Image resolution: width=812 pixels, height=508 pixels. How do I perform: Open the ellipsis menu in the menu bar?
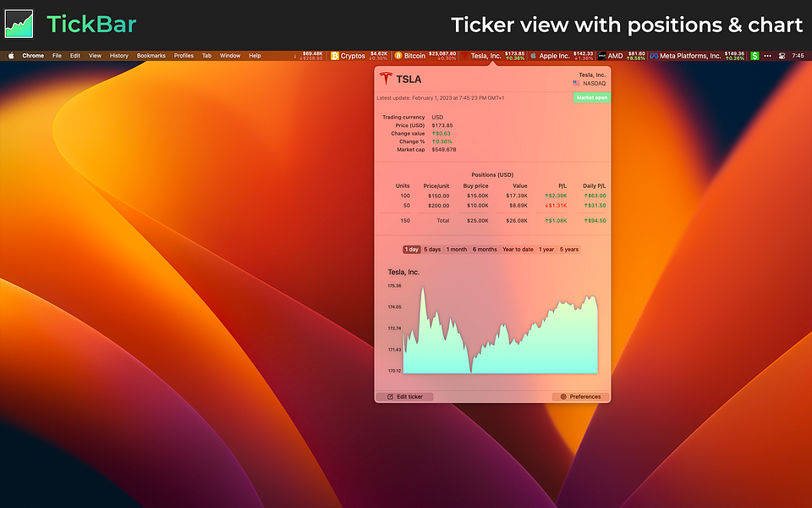[x=766, y=55]
